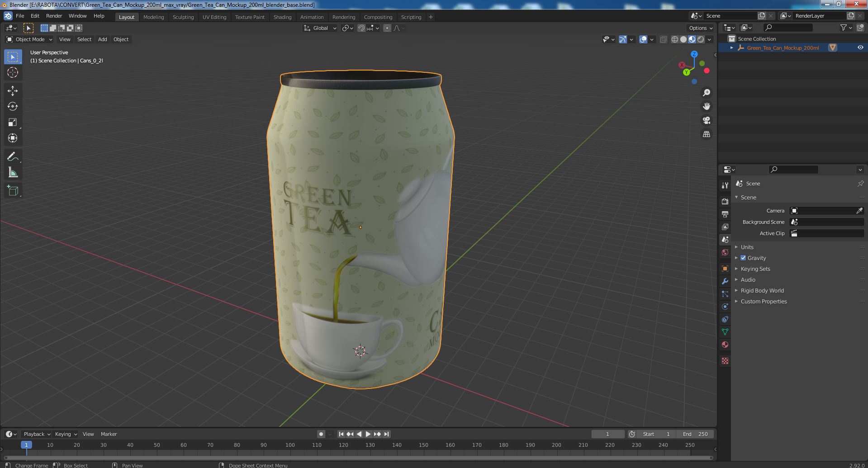Viewport: 868px width, 468px height.
Task: Switch to wireframe shading
Action: tap(675, 39)
